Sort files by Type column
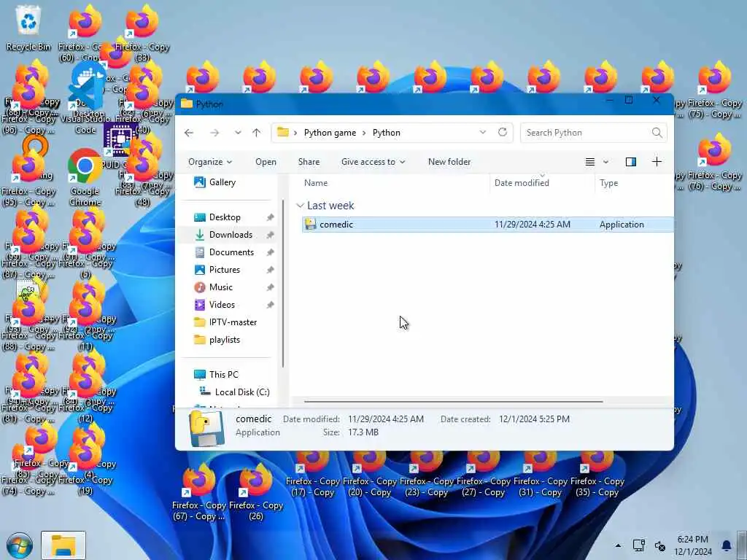The image size is (747, 560). pos(609,183)
